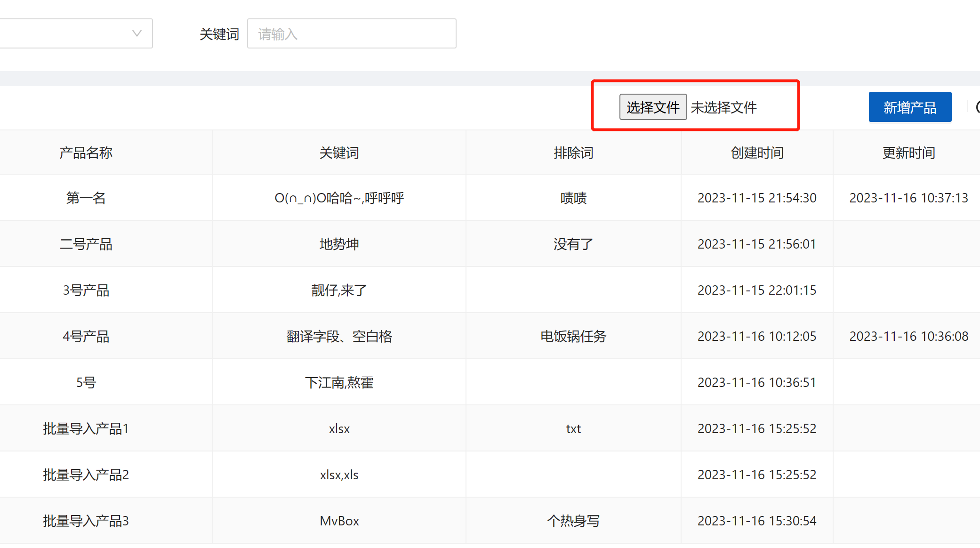Click the 未选择文件 label text
980x548 pixels.
pos(723,108)
